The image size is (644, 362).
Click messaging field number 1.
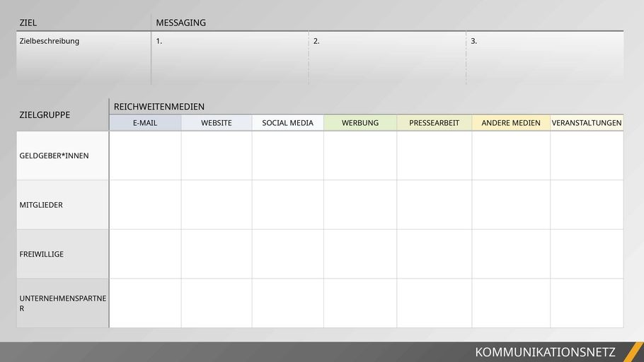pyautogui.click(x=230, y=58)
